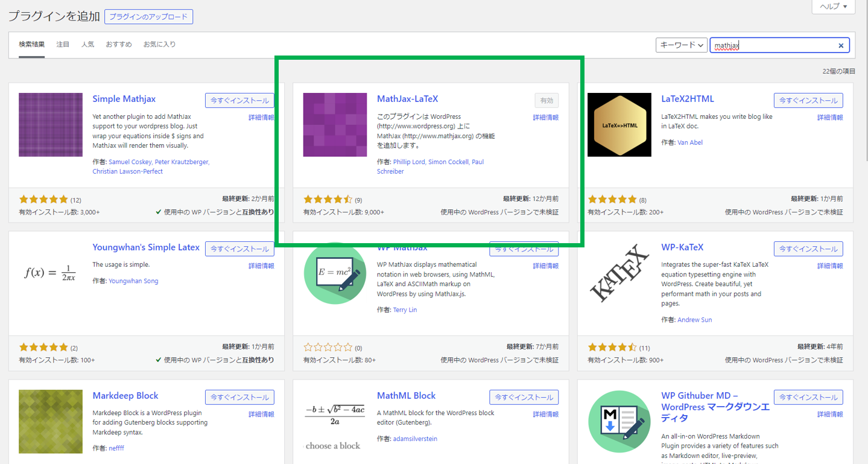Click the MathJax-LaTeX purple mosaic icon

(335, 125)
